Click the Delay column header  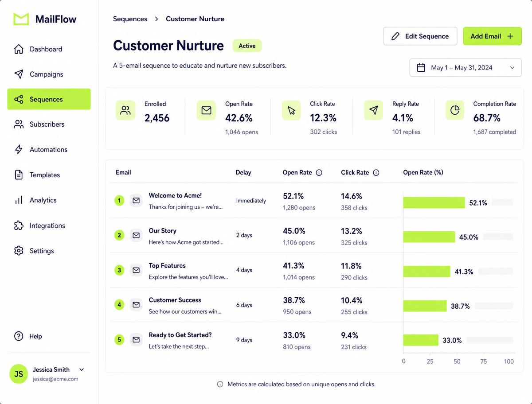pos(243,173)
